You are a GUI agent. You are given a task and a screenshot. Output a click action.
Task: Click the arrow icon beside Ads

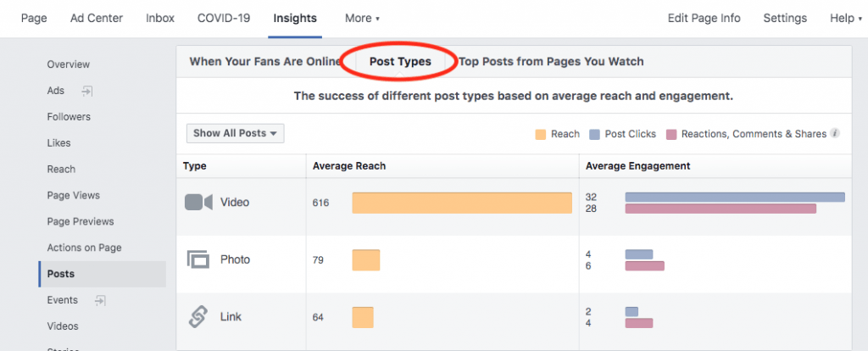point(87,91)
